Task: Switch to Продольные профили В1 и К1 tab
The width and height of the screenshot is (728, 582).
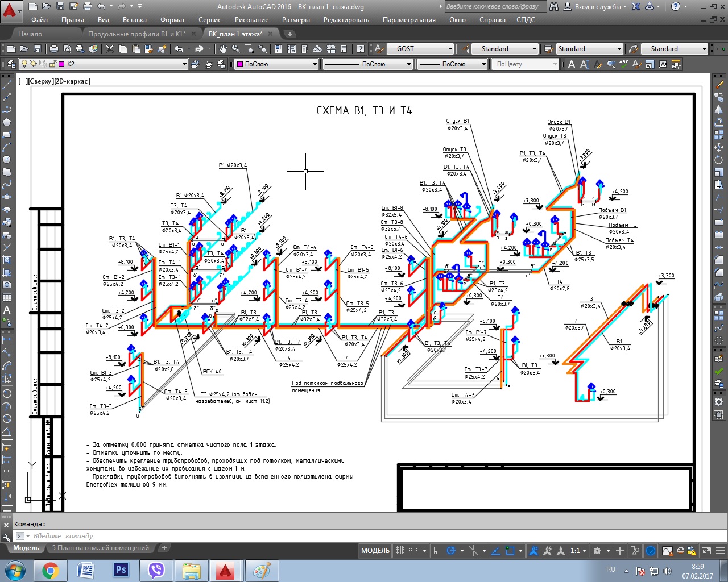Action: (137, 34)
